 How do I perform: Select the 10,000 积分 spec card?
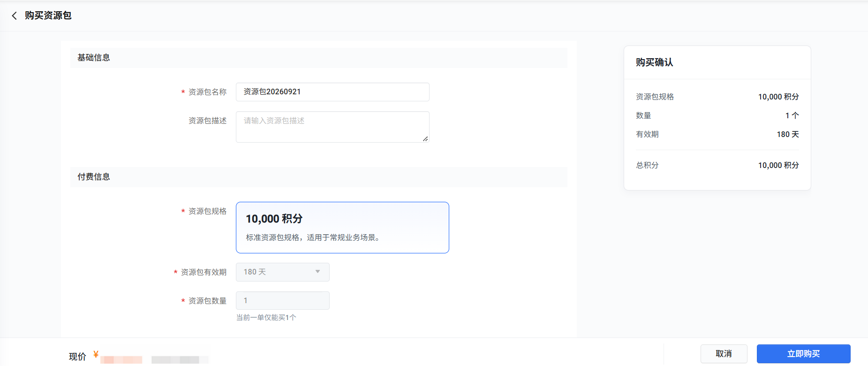[342, 228]
